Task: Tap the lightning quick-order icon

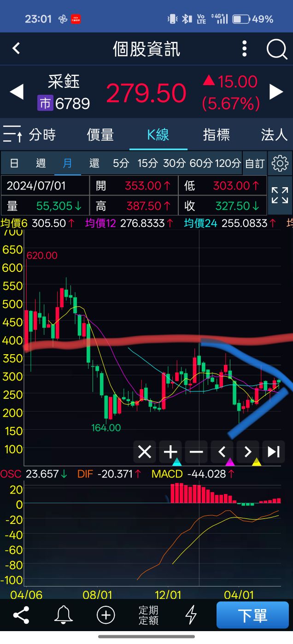Action: coord(191,615)
